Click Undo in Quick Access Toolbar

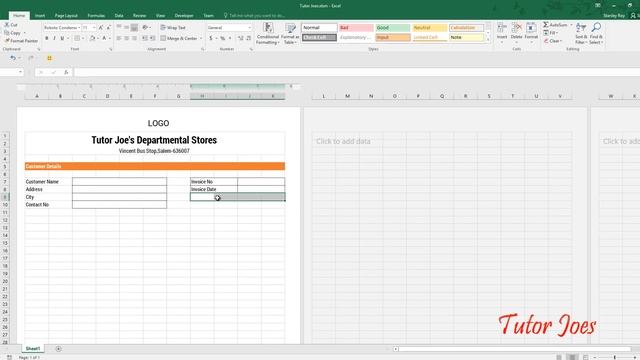13,58
